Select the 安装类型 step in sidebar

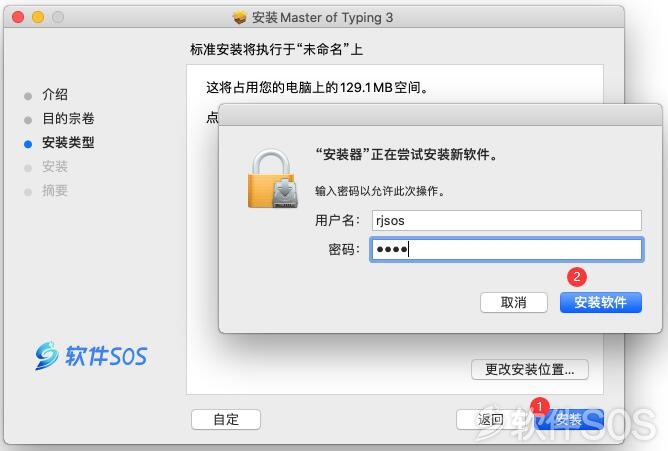pos(68,142)
